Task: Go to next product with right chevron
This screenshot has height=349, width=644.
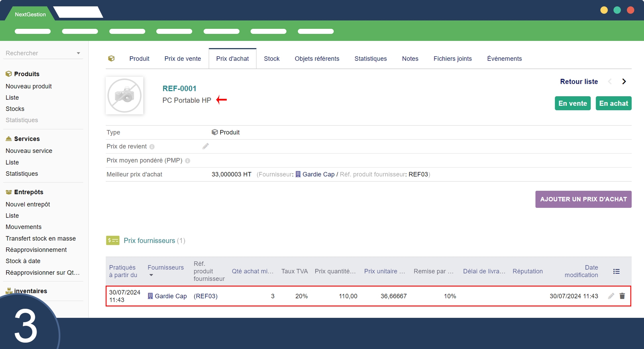Action: [624, 81]
